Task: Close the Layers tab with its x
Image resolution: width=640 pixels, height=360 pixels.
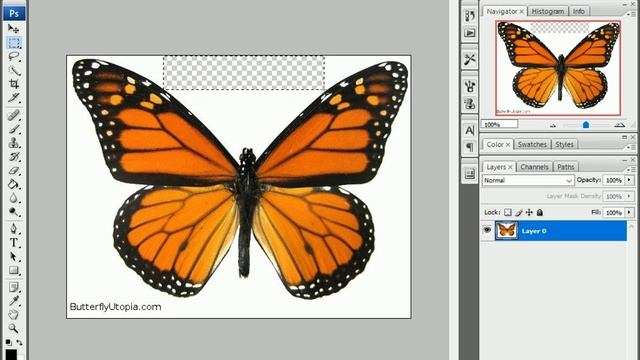Action: click(x=510, y=167)
